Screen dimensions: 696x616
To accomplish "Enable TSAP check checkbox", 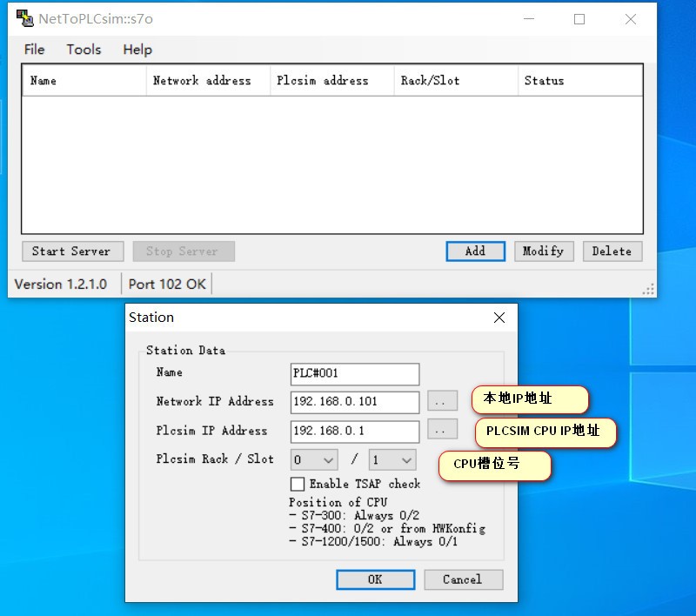I will click(298, 485).
